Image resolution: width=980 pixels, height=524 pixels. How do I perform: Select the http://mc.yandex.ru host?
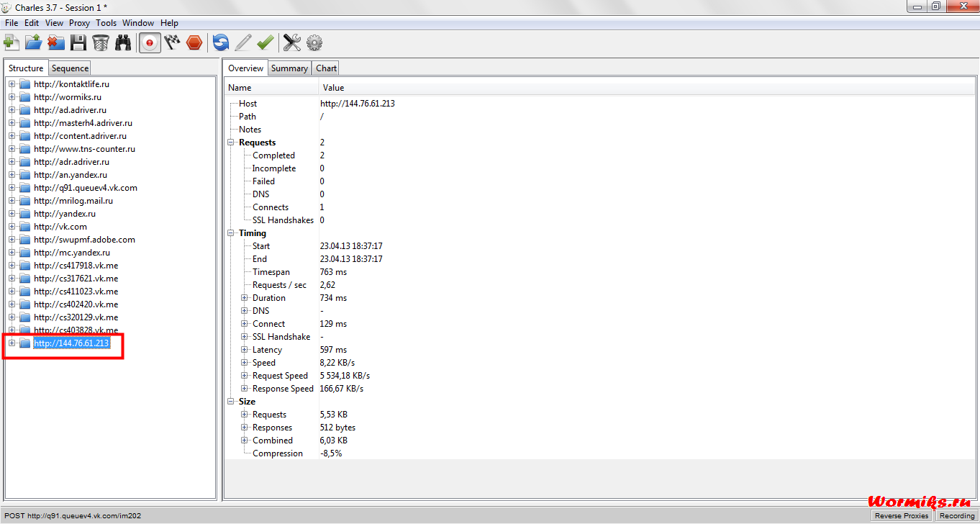72,253
